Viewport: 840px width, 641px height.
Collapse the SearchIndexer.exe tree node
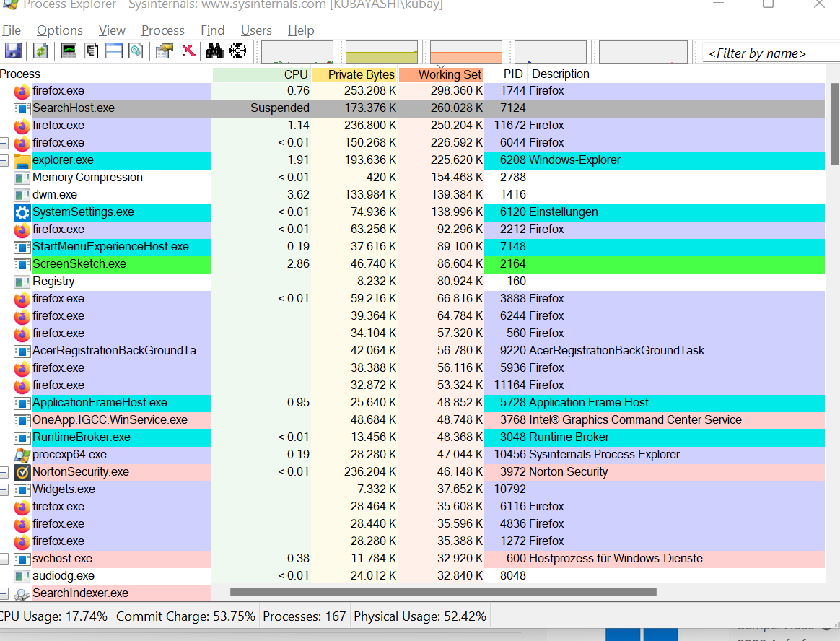[4, 593]
